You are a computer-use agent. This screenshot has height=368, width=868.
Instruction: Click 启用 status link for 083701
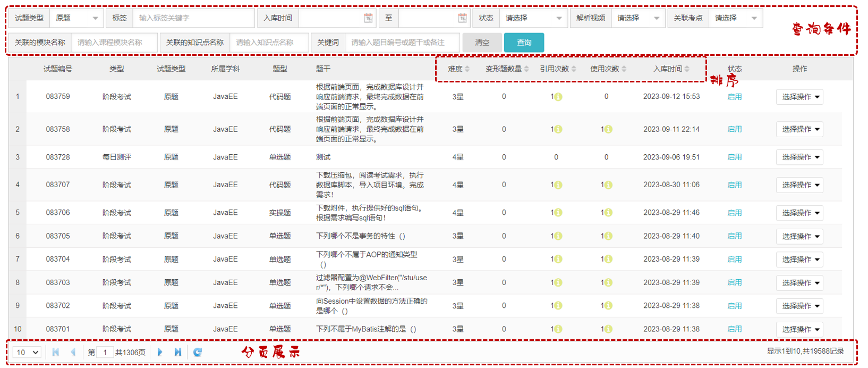(735, 329)
